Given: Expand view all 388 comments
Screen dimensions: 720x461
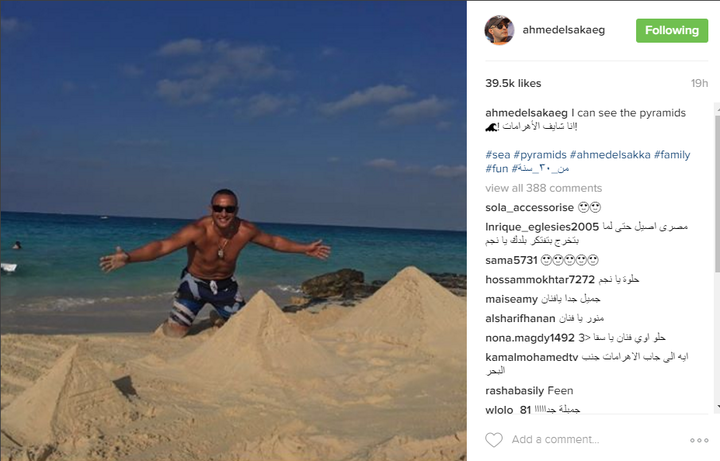Looking at the screenshot, I should click(x=543, y=188).
